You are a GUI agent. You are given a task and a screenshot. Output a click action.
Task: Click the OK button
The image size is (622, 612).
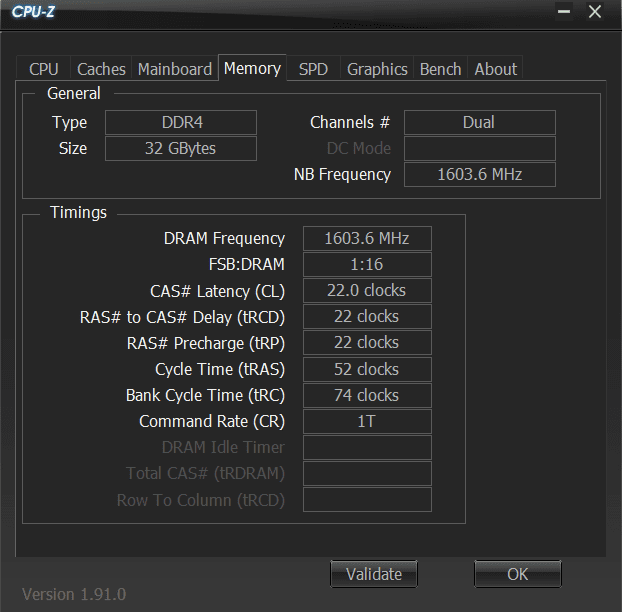pyautogui.click(x=518, y=574)
